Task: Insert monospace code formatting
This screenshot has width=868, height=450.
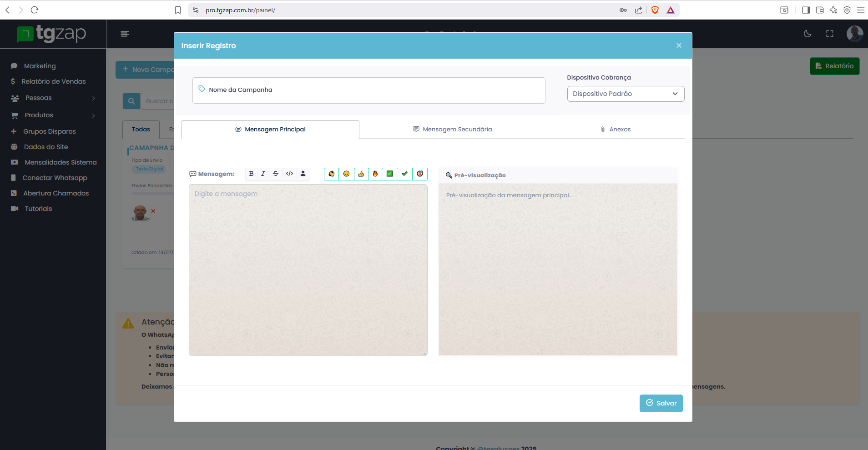Action: click(289, 174)
